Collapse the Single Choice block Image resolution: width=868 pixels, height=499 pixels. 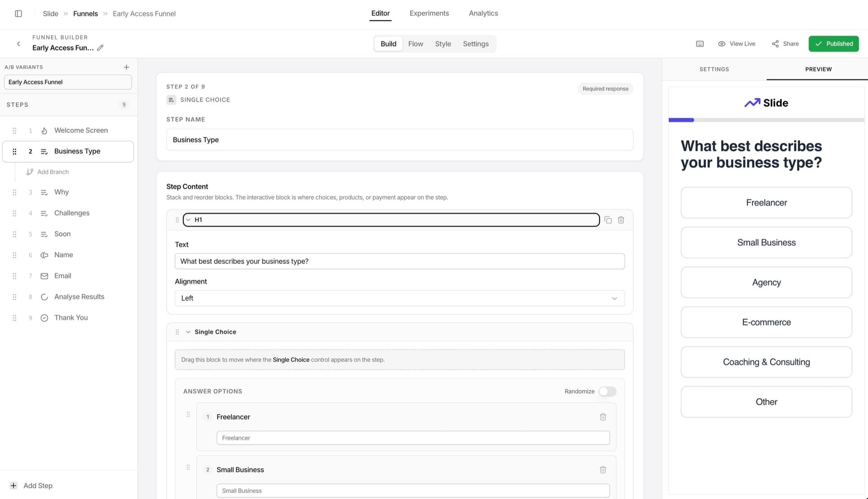(x=189, y=332)
